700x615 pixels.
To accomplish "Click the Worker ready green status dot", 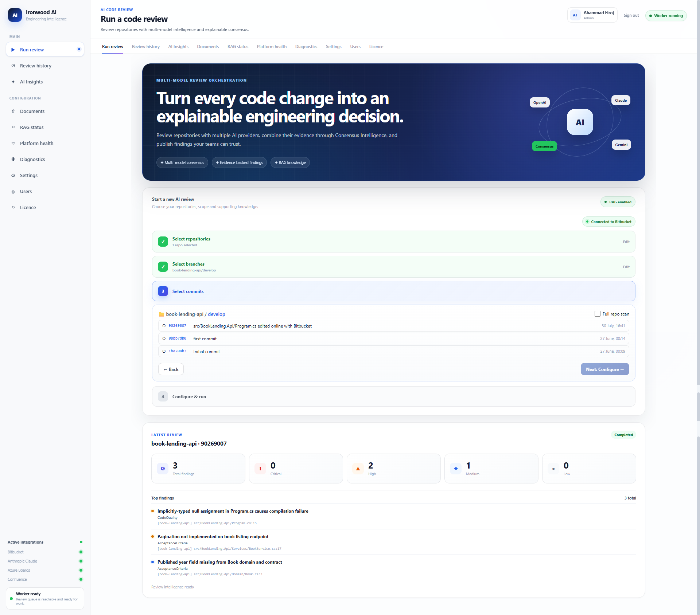I will pos(11,599).
